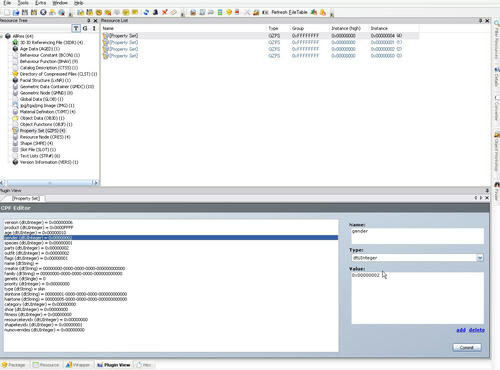Open the Filter Resources sidebar panel

click(x=497, y=40)
